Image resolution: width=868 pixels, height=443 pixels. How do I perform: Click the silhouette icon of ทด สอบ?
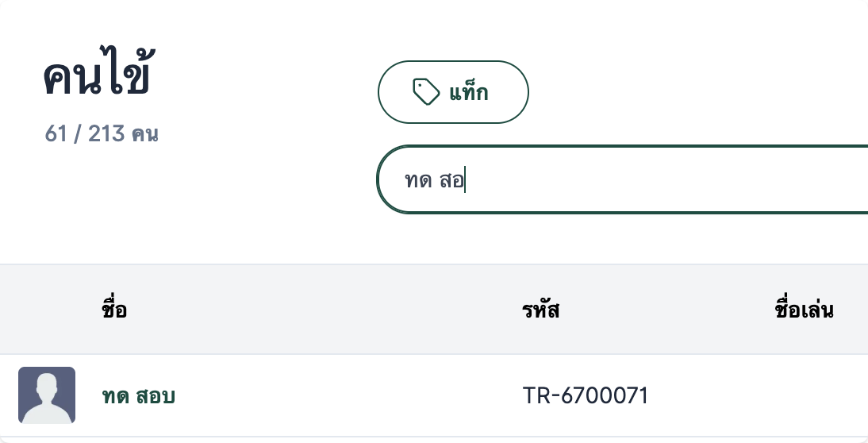pyautogui.click(x=47, y=397)
